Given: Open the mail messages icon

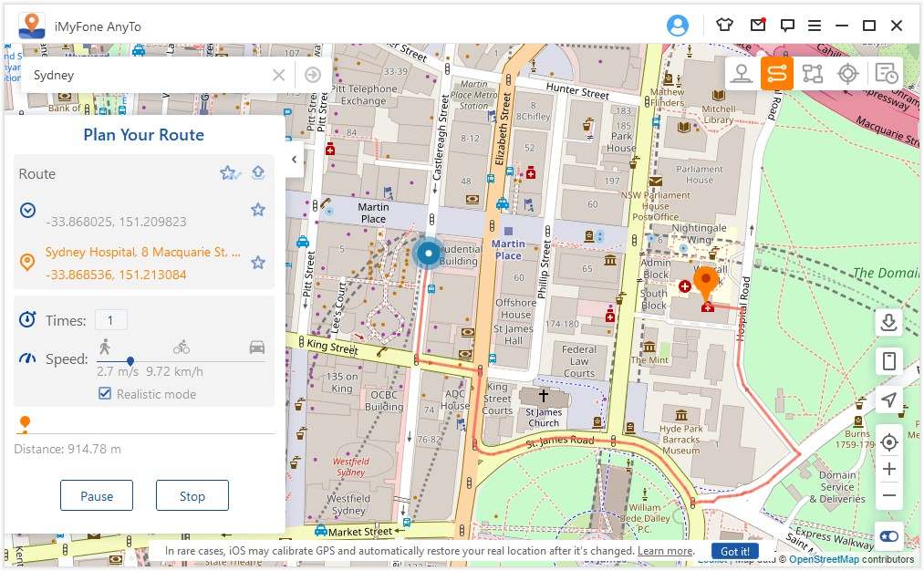Looking at the screenshot, I should (x=758, y=26).
